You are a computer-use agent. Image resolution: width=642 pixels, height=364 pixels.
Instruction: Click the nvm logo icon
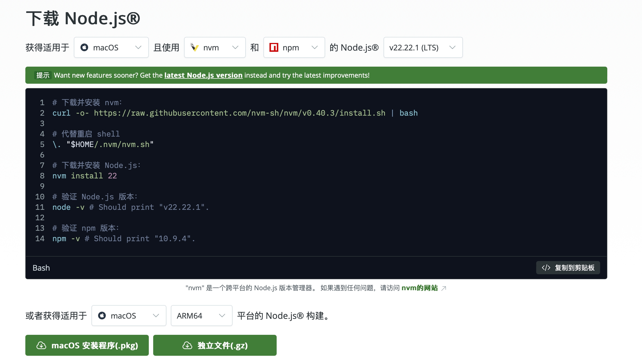195,47
